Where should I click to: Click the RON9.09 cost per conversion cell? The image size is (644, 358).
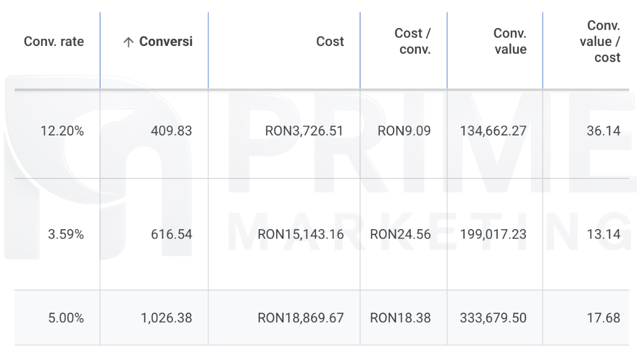(x=404, y=131)
